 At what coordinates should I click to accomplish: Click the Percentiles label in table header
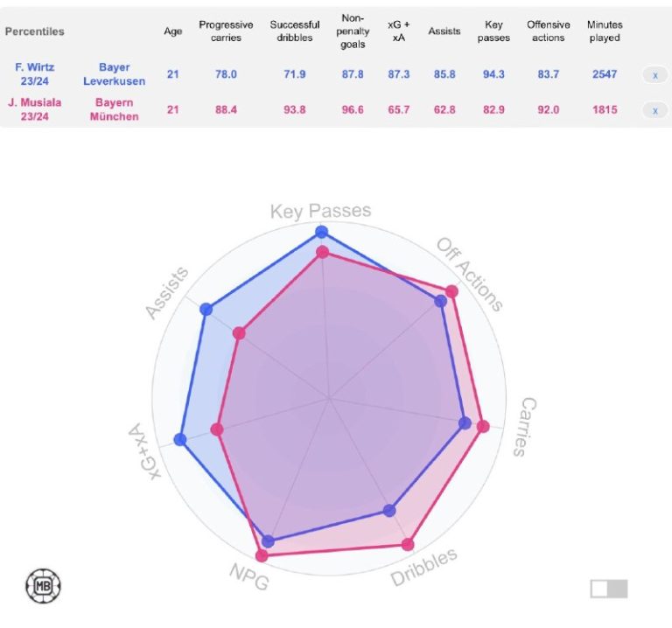(x=35, y=31)
